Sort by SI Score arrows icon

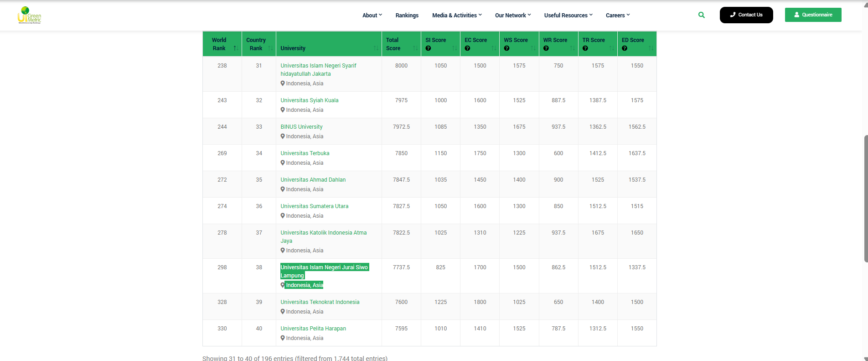[455, 48]
